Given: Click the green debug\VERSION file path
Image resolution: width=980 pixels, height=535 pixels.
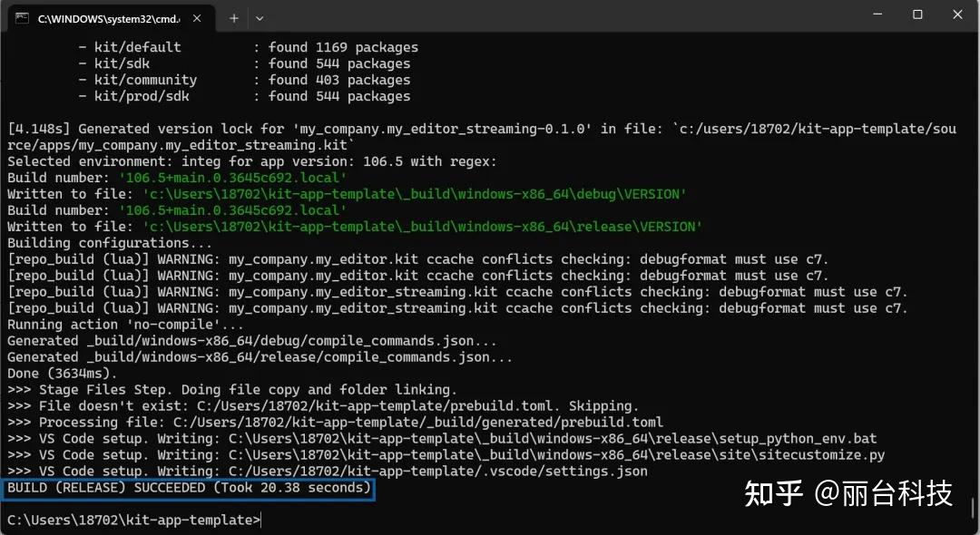Looking at the screenshot, I should (414, 194).
